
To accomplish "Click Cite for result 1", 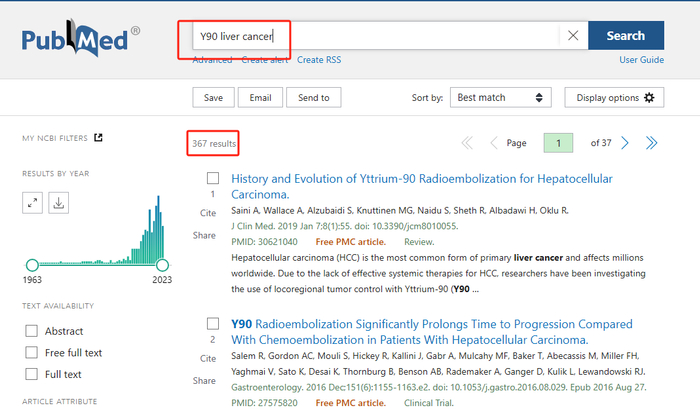I will [x=208, y=213].
